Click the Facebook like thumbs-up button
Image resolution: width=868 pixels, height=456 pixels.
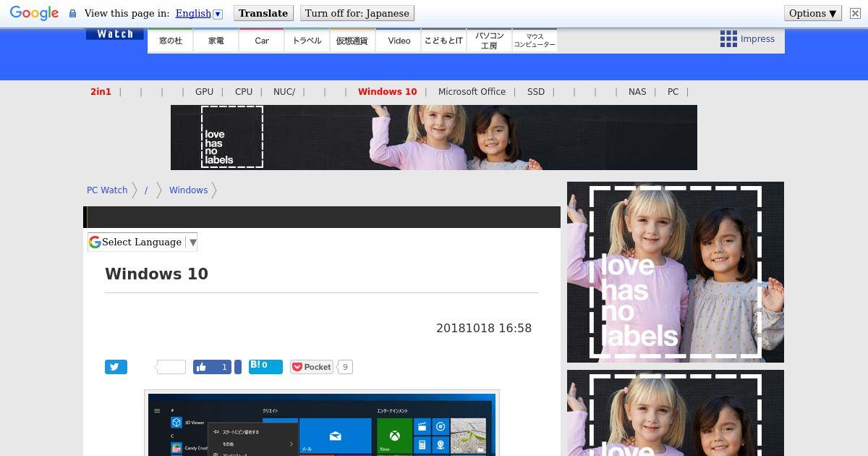click(x=212, y=367)
